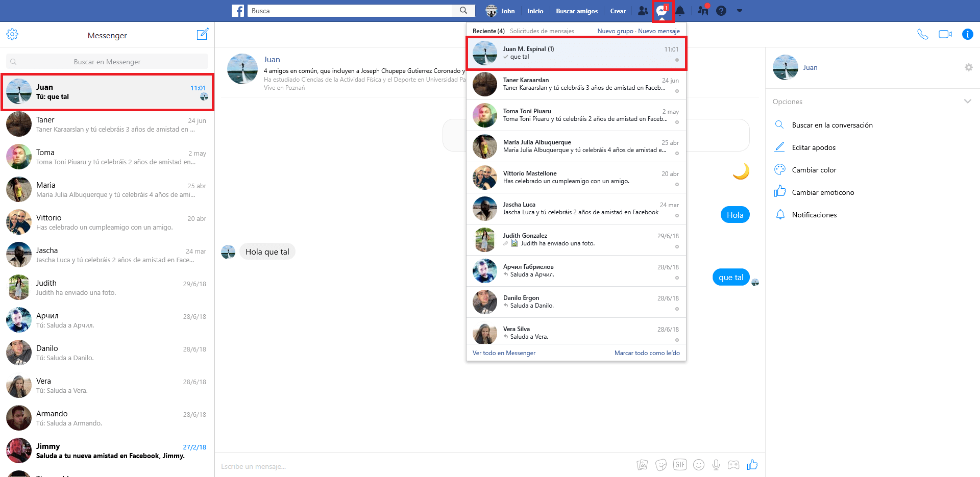Open the Messenger icon in top bar

[x=662, y=11]
